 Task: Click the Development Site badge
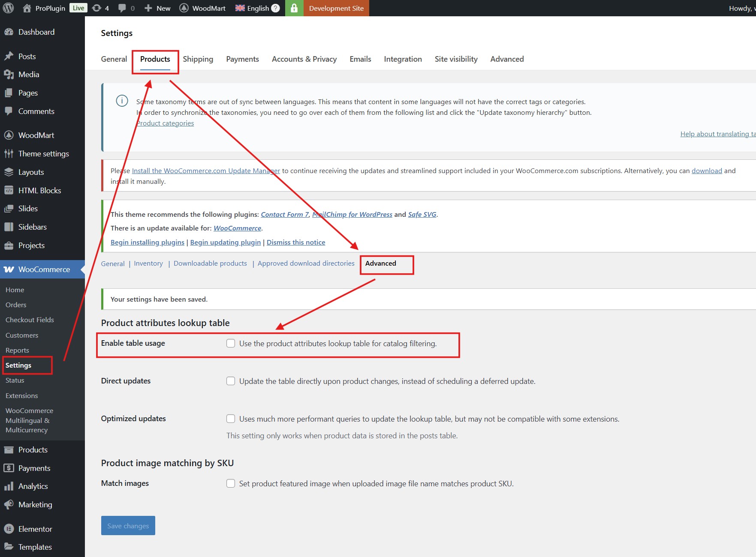tap(336, 8)
